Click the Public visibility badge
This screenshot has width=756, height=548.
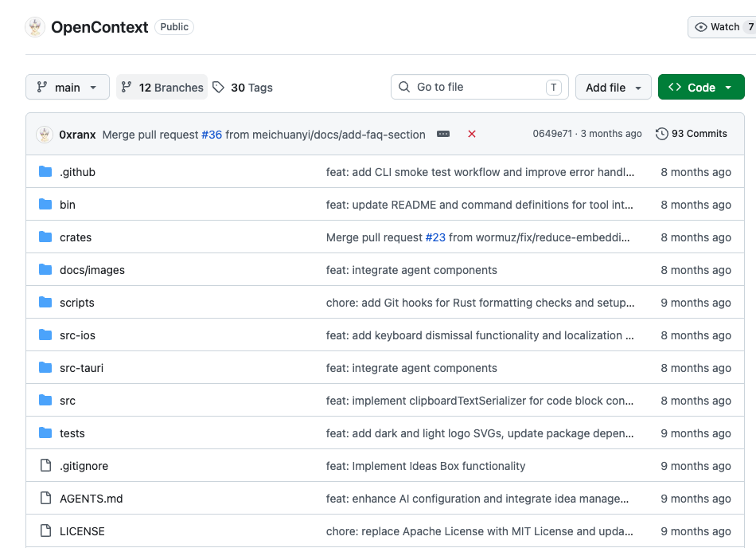pyautogui.click(x=174, y=27)
